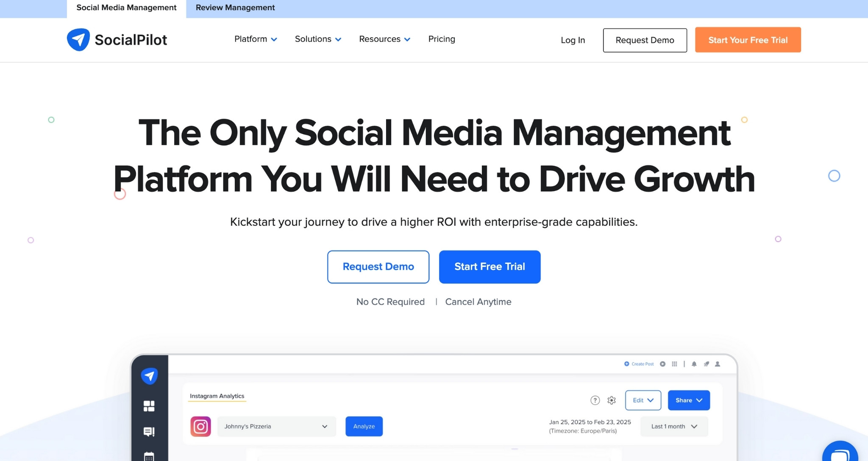868x461 pixels.
Task: Click the Timezone: Europe/Paris text
Action: point(583,431)
